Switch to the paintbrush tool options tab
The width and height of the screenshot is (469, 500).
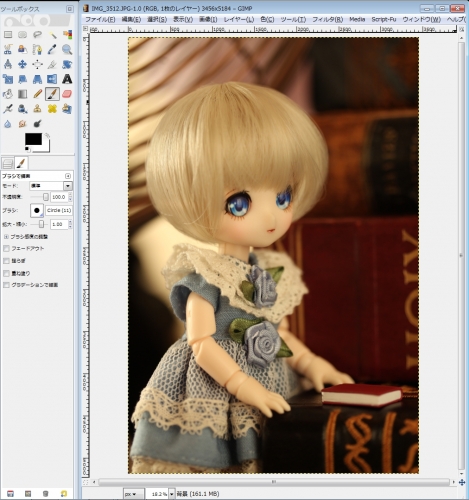21,163
